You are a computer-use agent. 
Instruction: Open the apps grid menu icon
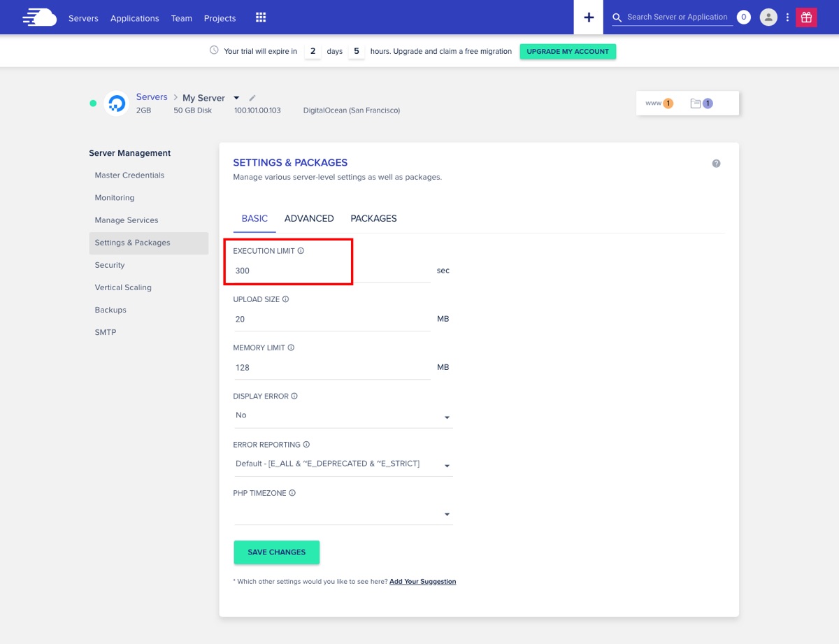tap(261, 17)
